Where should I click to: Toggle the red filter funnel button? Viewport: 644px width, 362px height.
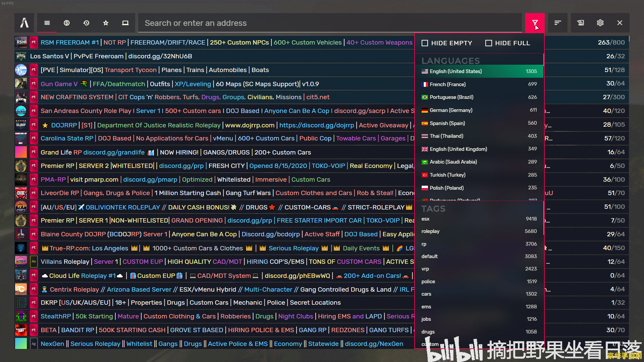click(535, 23)
